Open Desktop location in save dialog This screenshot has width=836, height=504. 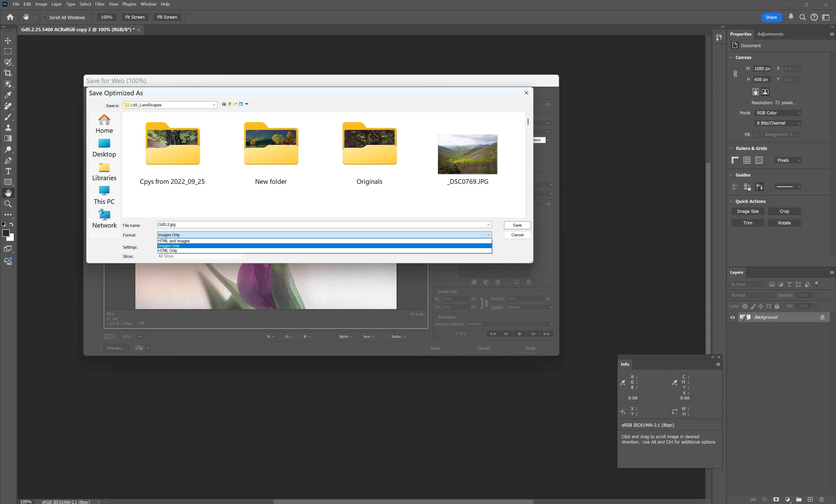pyautogui.click(x=104, y=148)
